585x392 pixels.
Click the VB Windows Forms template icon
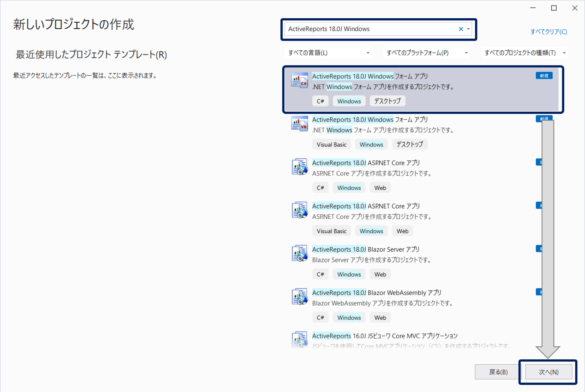tap(299, 124)
